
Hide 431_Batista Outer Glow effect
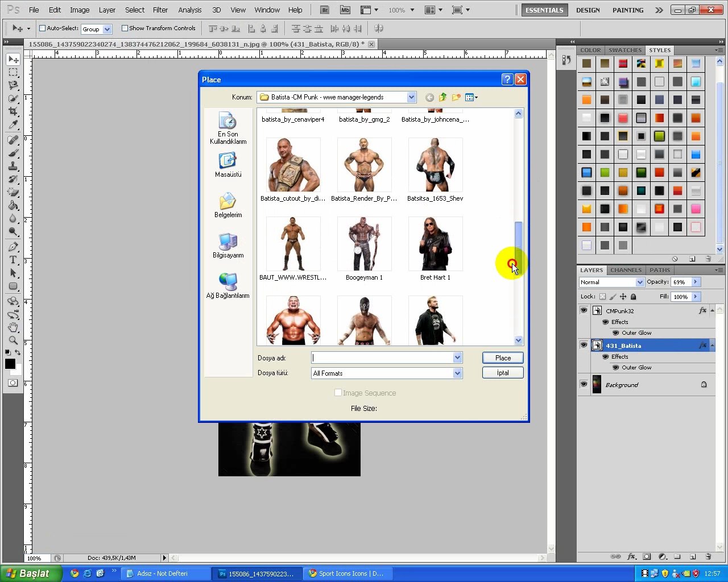(615, 367)
